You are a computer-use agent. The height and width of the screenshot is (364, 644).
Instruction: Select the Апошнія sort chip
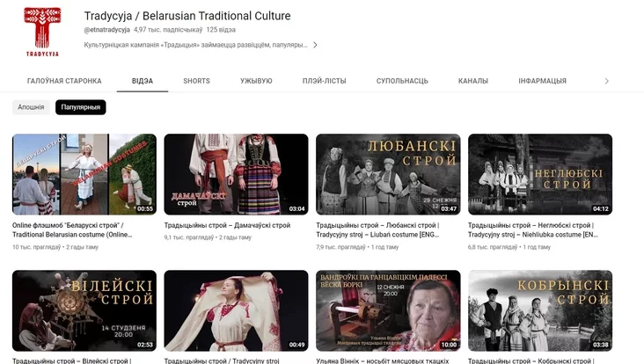pyautogui.click(x=31, y=107)
